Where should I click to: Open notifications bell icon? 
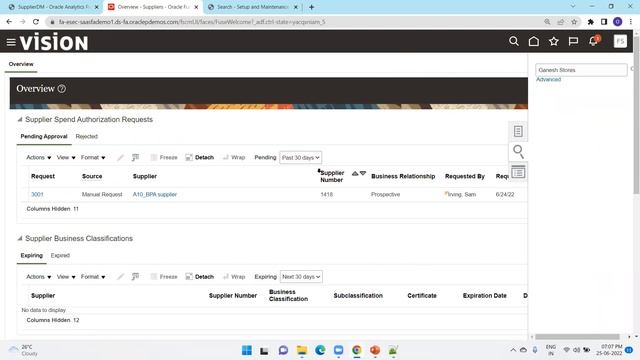click(x=594, y=41)
